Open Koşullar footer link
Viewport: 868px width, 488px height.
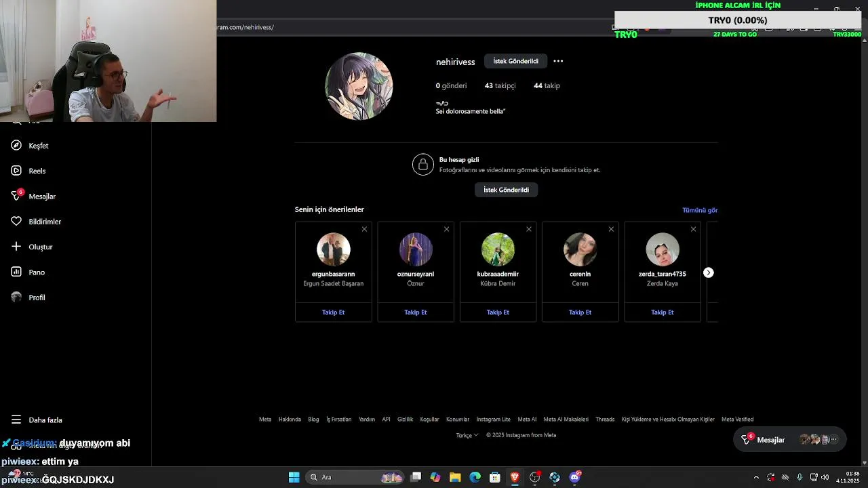(x=429, y=419)
